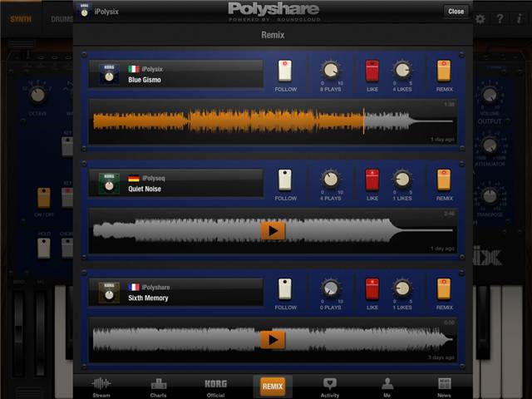Click the LIKES knob for Blue Gismo
Screen dimensions: 532x399
(402, 70)
